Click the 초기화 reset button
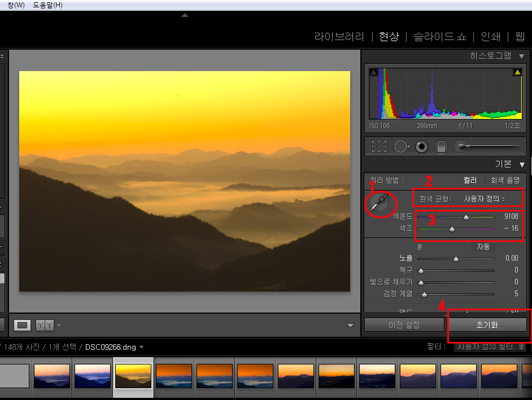The width and height of the screenshot is (532, 400). (x=487, y=325)
